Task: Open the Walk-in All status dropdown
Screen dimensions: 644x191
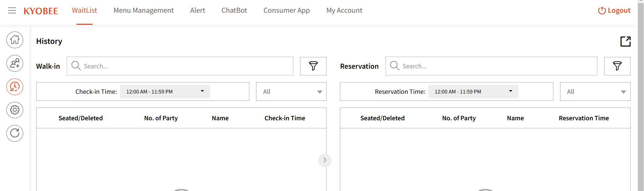Action: click(291, 91)
